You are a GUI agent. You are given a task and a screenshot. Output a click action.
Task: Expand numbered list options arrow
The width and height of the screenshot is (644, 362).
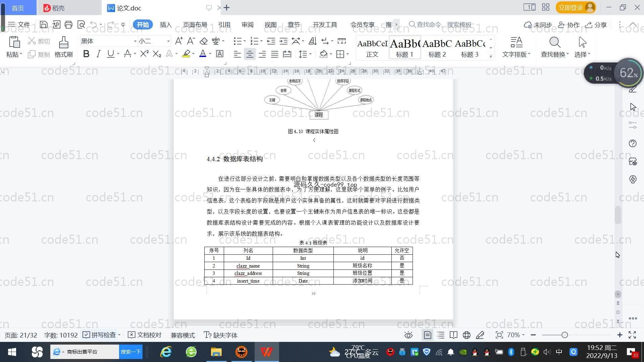(x=261, y=41)
